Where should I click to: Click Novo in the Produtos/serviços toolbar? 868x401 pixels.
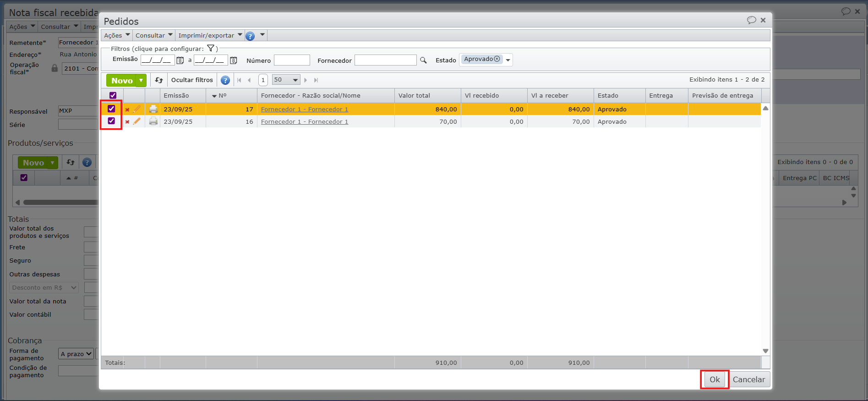(33, 163)
